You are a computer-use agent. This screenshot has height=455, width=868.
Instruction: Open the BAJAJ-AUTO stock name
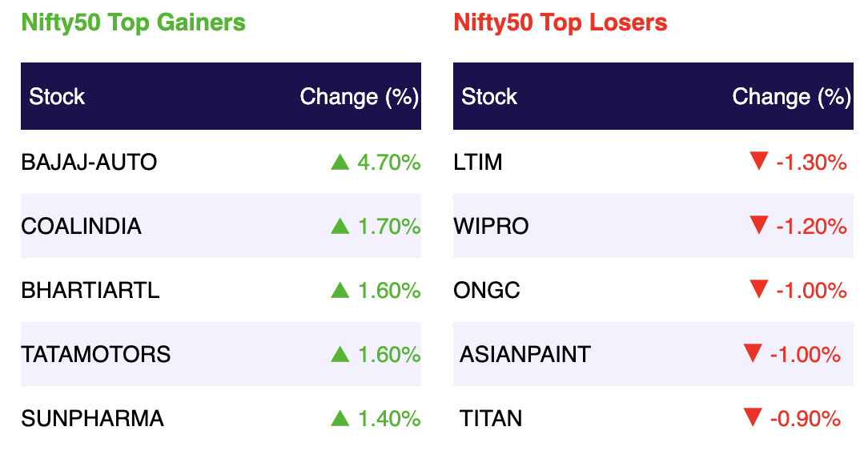pos(89,162)
